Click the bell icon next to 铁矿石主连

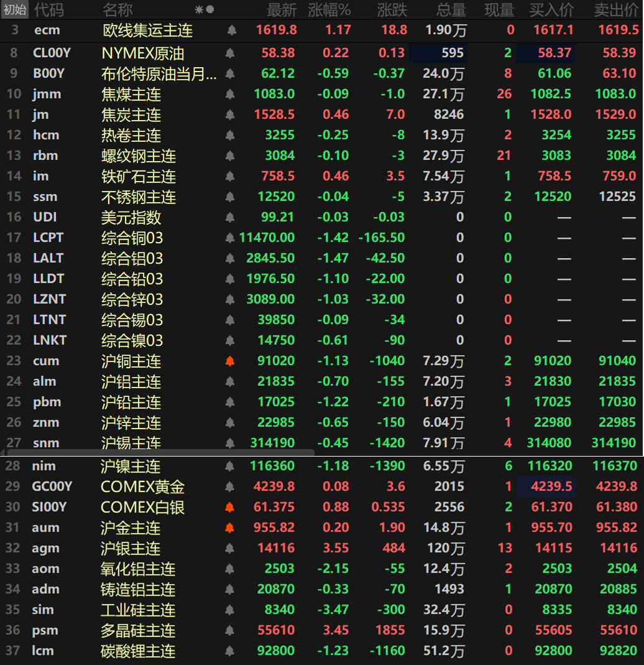[230, 176]
